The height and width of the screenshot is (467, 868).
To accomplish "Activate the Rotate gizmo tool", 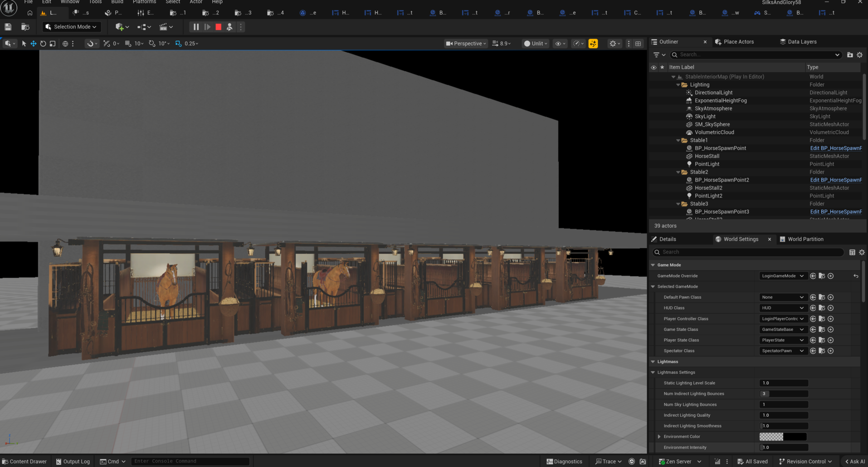I will pos(43,44).
